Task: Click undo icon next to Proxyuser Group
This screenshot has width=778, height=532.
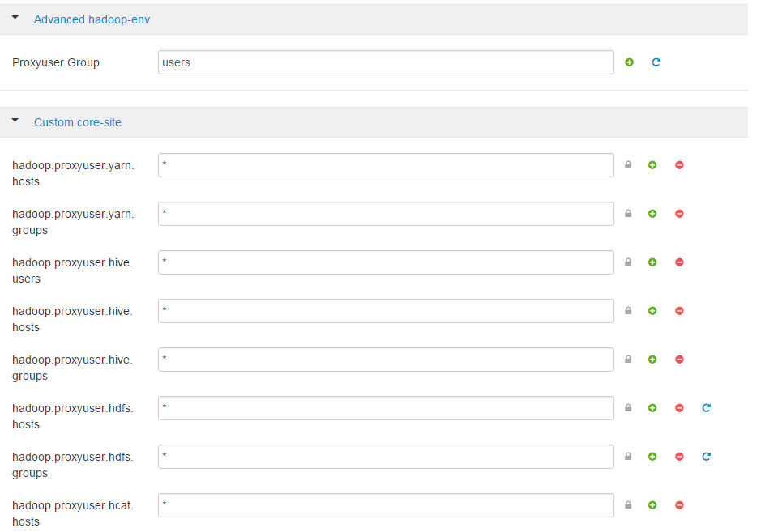Action: point(656,62)
